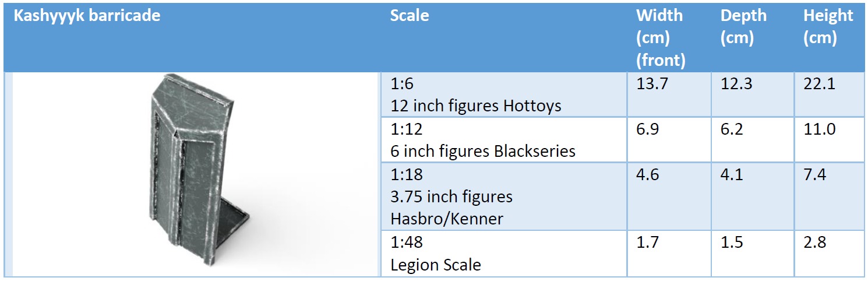Screen dimensions: 868x281
Task: Click the height value 22.1
Action: (x=819, y=85)
